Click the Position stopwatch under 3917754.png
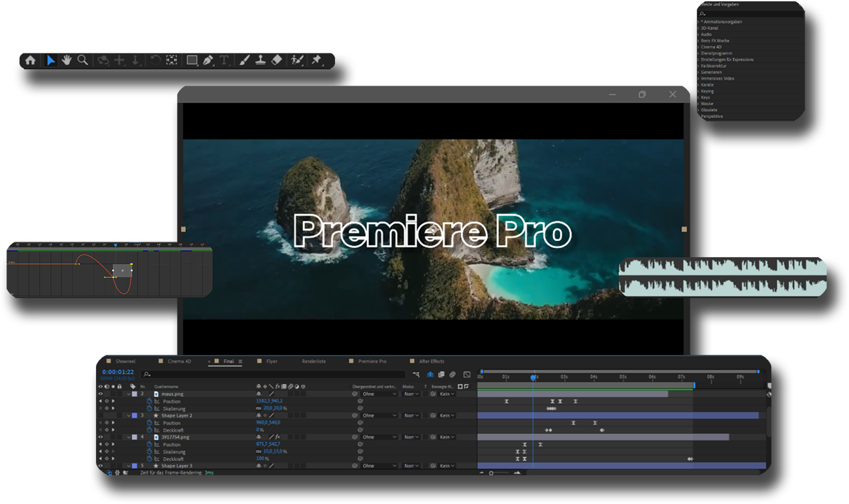Screen dimensions: 849x504 (x=150, y=445)
